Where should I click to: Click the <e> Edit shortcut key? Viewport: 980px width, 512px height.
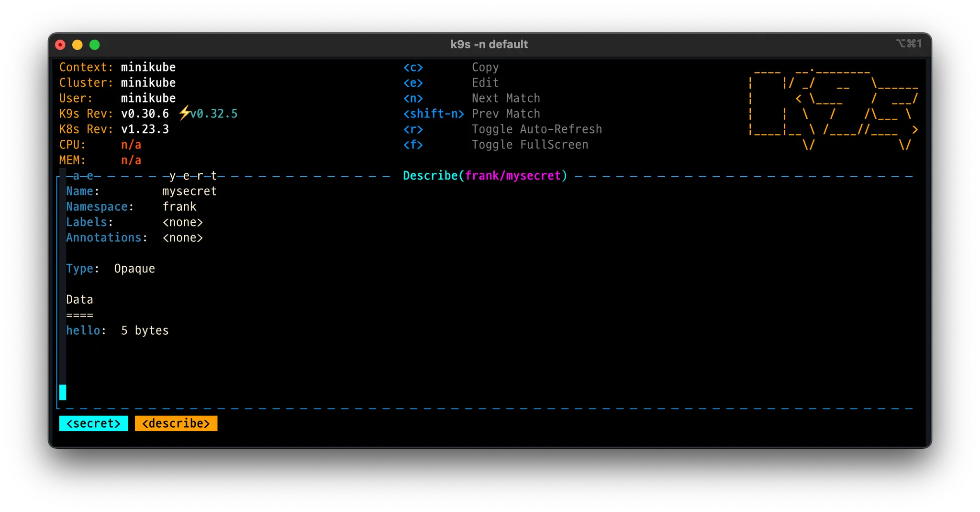(x=413, y=83)
